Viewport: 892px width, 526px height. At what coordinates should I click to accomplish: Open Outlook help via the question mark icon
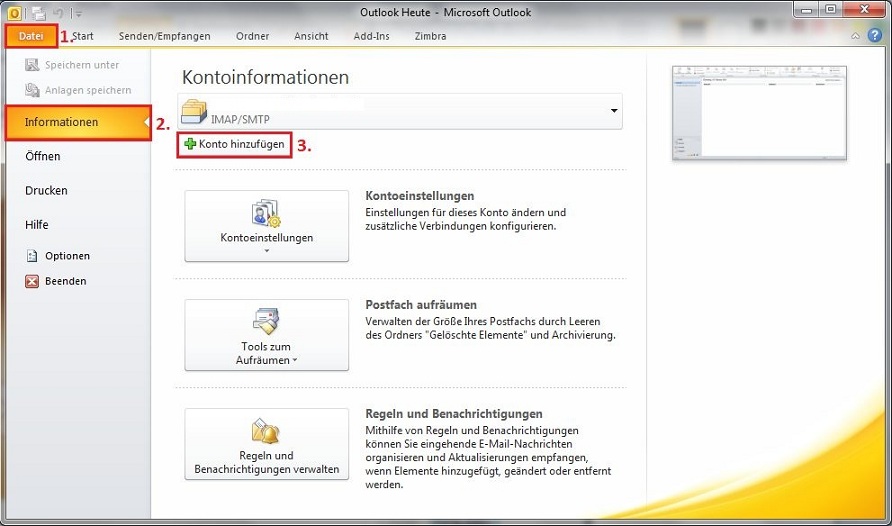pos(874,35)
